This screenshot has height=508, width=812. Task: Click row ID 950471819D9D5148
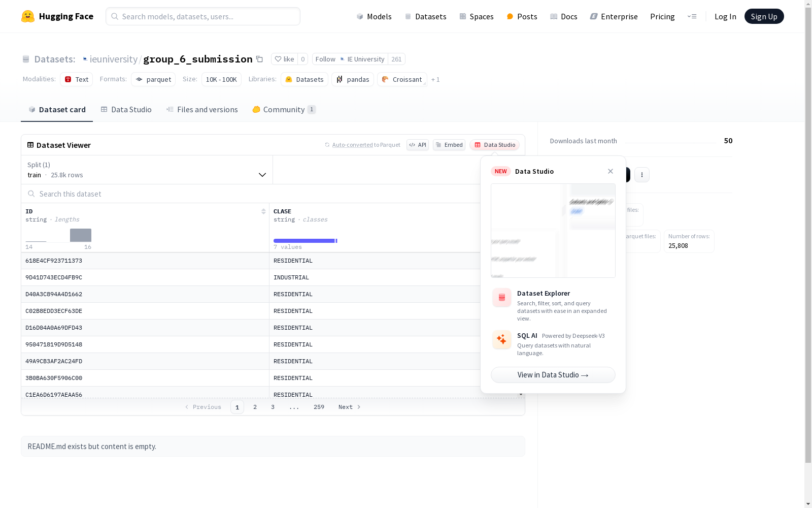pos(54,344)
